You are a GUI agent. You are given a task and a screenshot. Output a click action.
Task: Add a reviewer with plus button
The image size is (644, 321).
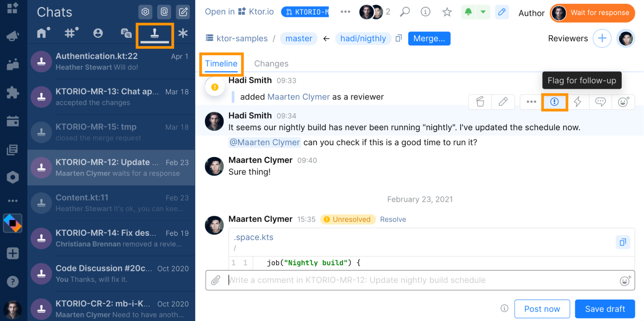(x=602, y=38)
